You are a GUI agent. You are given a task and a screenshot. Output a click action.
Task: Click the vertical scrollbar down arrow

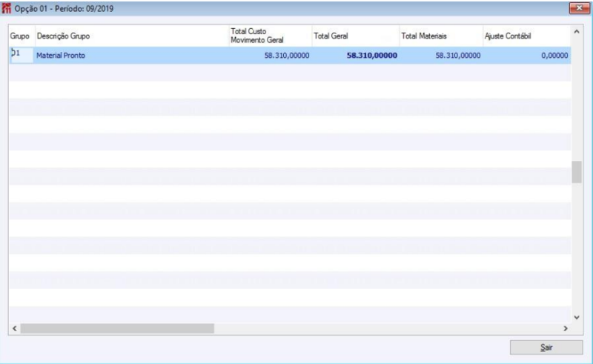577,317
